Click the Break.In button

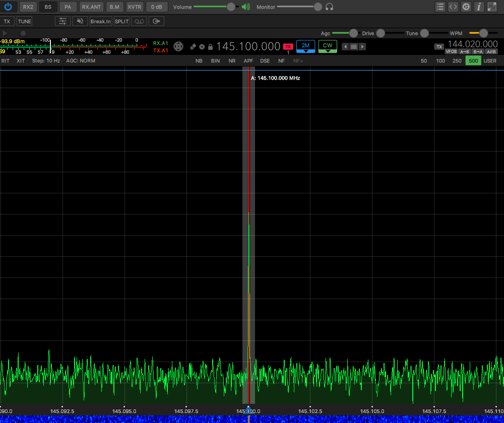101,21
